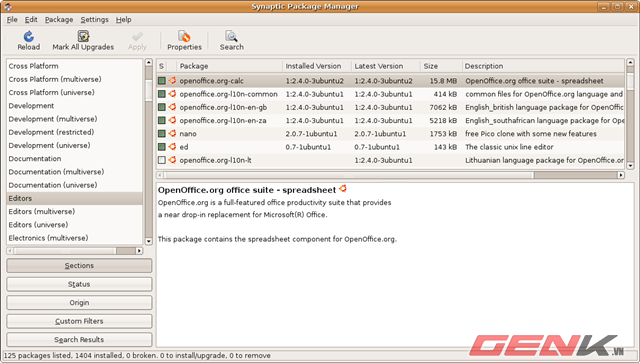Image resolution: width=640 pixels, height=363 pixels.
Task: Select Development (multiverse) section
Action: pyautogui.click(x=74, y=119)
